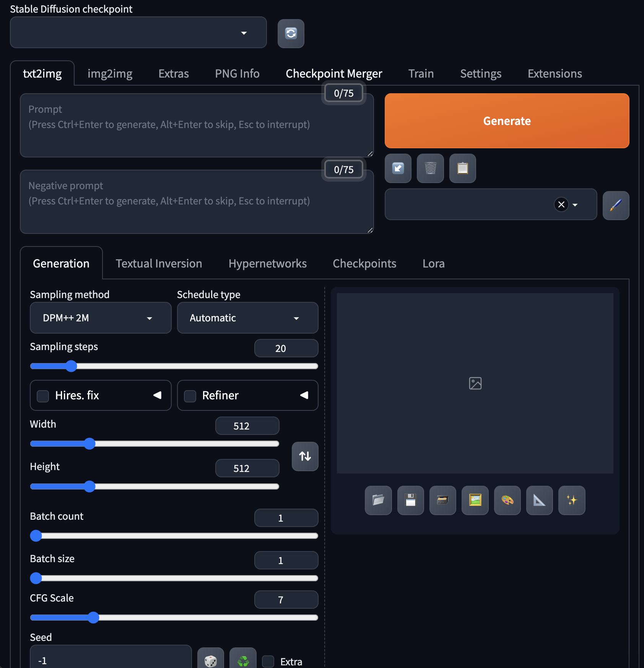Clear the prompt with the trash icon
Viewport: 644px width, 668px height.
pyautogui.click(x=430, y=168)
